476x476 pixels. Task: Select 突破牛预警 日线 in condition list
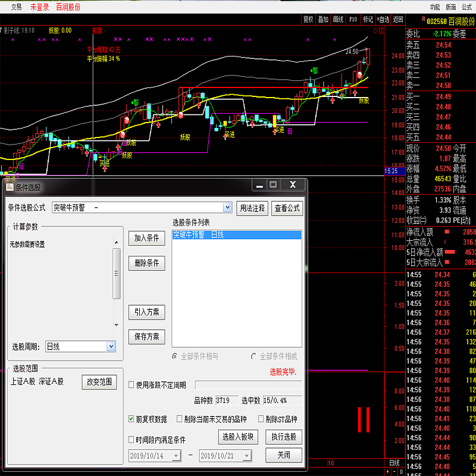click(237, 235)
